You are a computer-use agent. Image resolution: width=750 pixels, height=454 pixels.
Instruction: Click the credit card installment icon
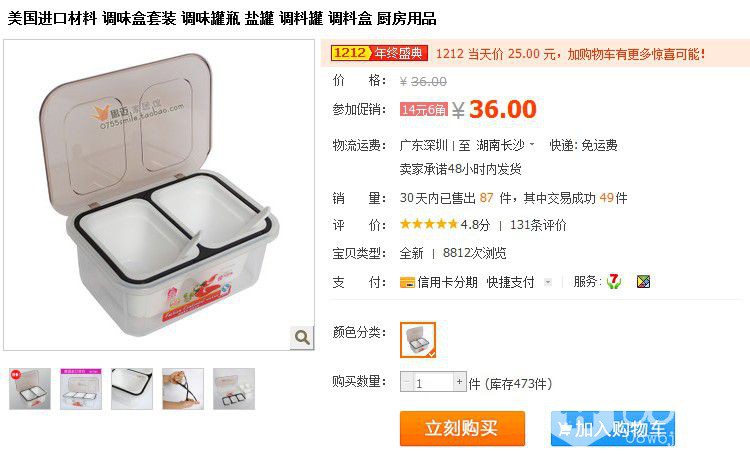pos(407,282)
